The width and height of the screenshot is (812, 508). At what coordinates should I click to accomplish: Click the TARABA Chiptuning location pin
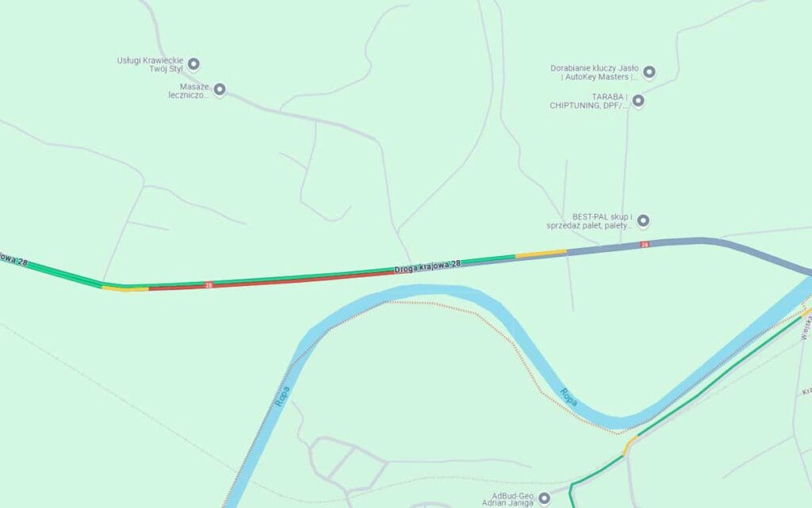(x=638, y=101)
